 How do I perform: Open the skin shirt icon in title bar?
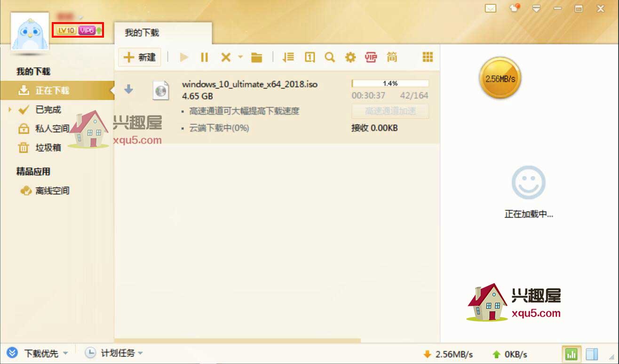tap(515, 8)
